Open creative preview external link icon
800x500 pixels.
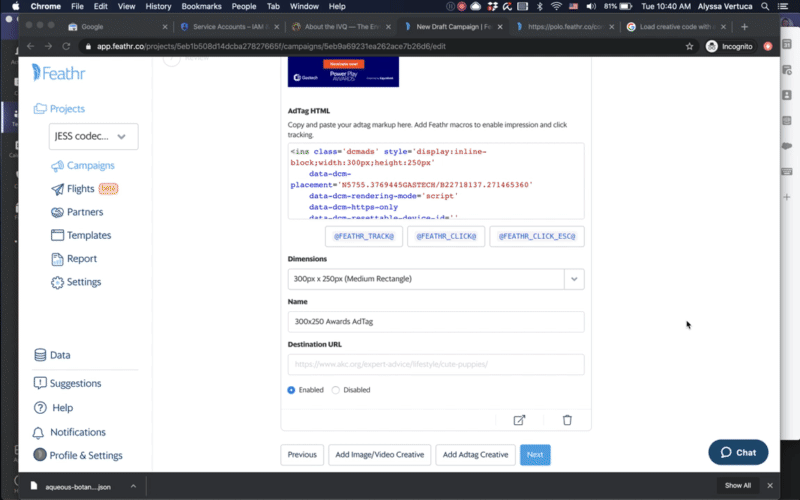[519, 420]
